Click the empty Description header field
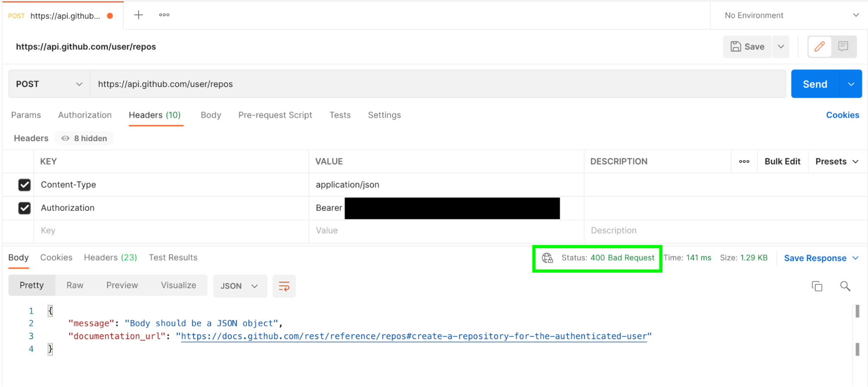The image size is (868, 387). (x=725, y=231)
